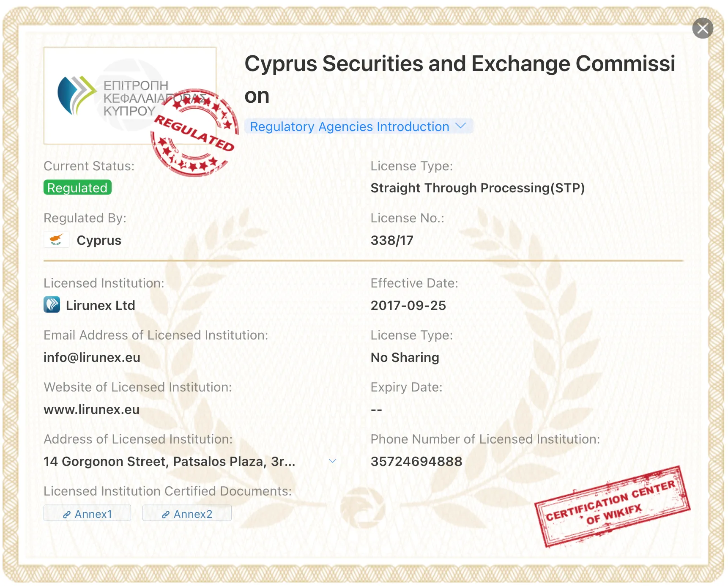Expand Regulatory Agencies Introduction dropdown
728x586 pixels.
(358, 126)
